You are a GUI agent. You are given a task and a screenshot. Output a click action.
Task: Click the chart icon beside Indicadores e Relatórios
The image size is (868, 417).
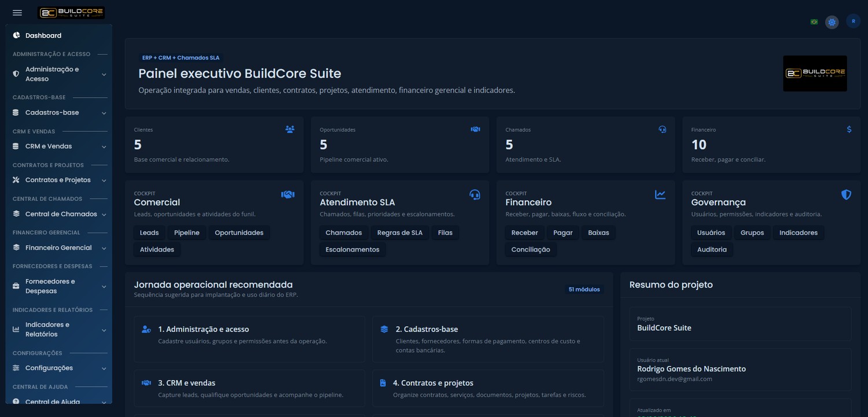(16, 330)
